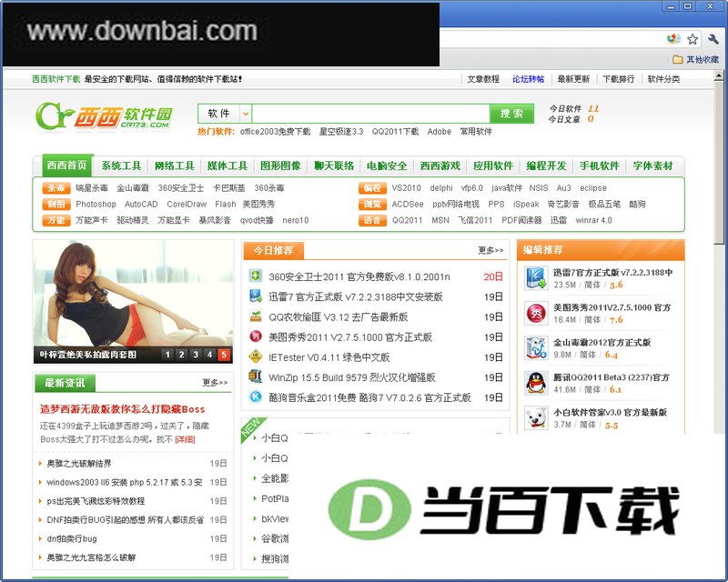The image size is (728, 582).
Task: Click the 小白软件管家 dog icon
Action: [x=536, y=417]
